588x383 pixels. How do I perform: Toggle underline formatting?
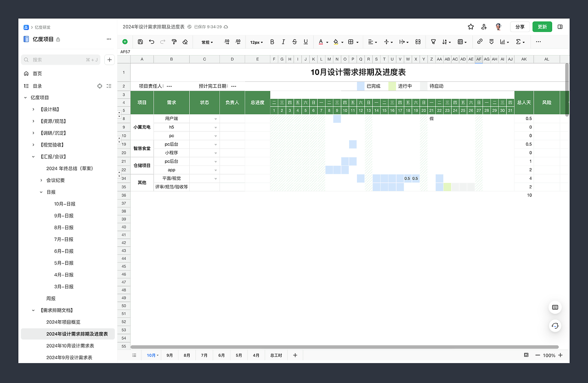pyautogui.click(x=305, y=42)
